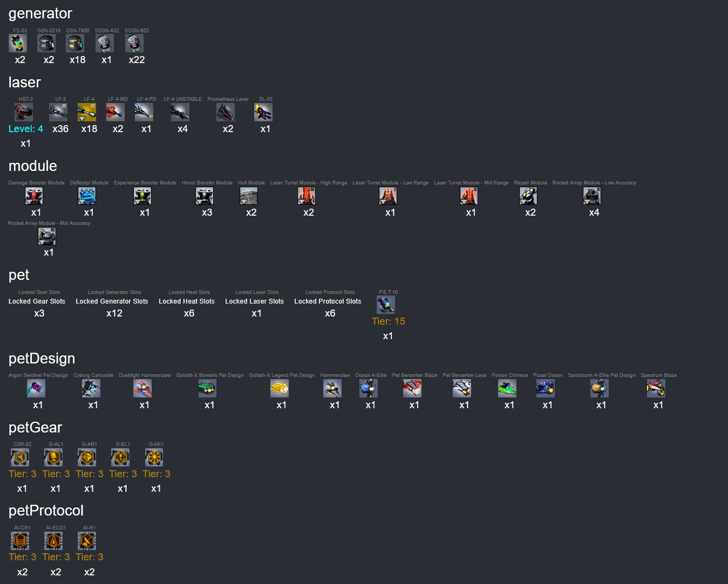Click the SG3N-B02 generator icon

[x=134, y=44]
